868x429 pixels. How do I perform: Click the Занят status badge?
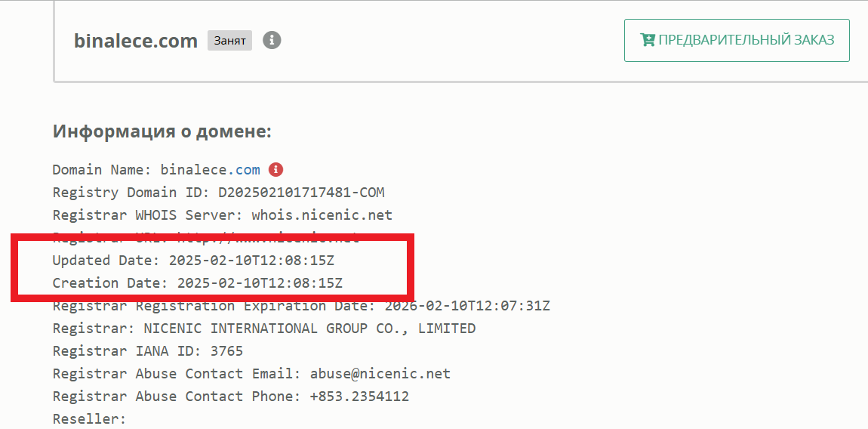coord(229,41)
